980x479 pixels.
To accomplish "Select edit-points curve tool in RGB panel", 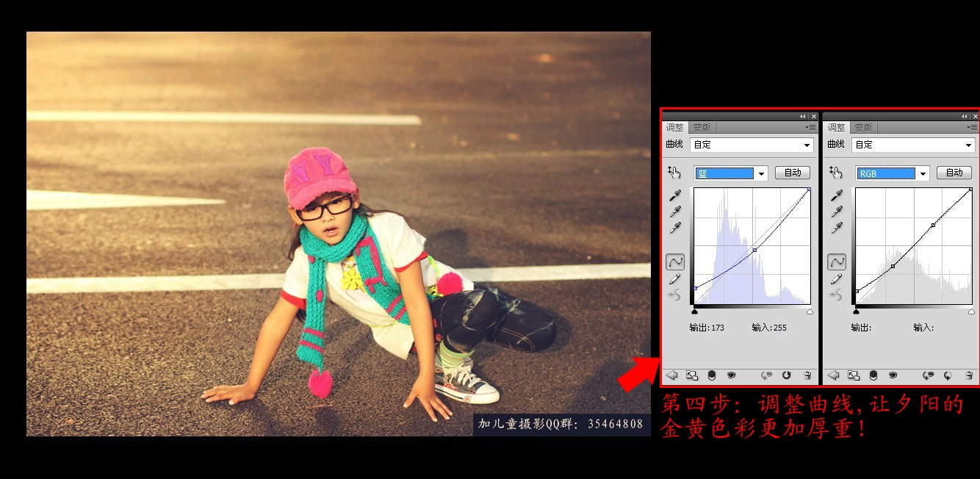I will click(x=836, y=262).
